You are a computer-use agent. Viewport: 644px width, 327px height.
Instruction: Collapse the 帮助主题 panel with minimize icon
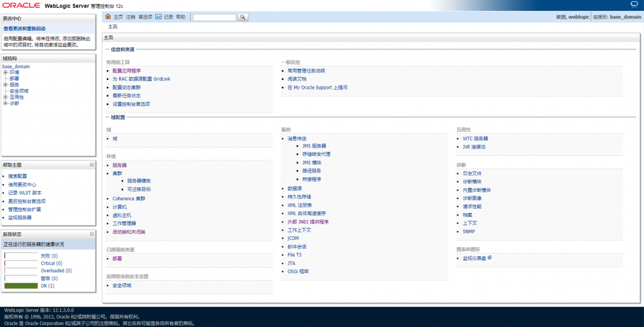pos(91,165)
